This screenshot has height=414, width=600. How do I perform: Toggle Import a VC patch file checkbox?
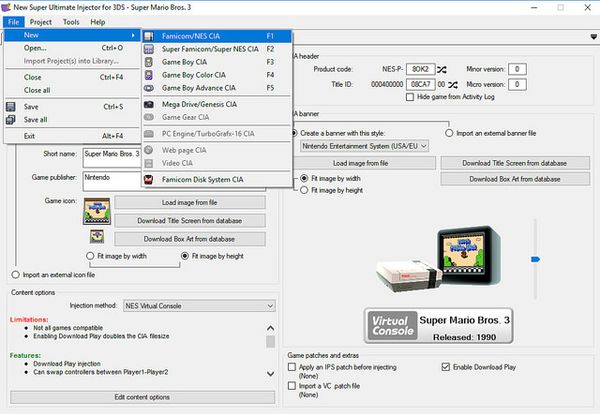pos(292,386)
